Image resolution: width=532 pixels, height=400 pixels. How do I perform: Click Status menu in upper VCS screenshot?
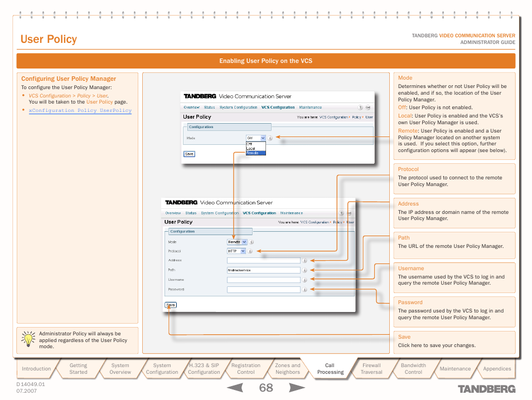209,107
